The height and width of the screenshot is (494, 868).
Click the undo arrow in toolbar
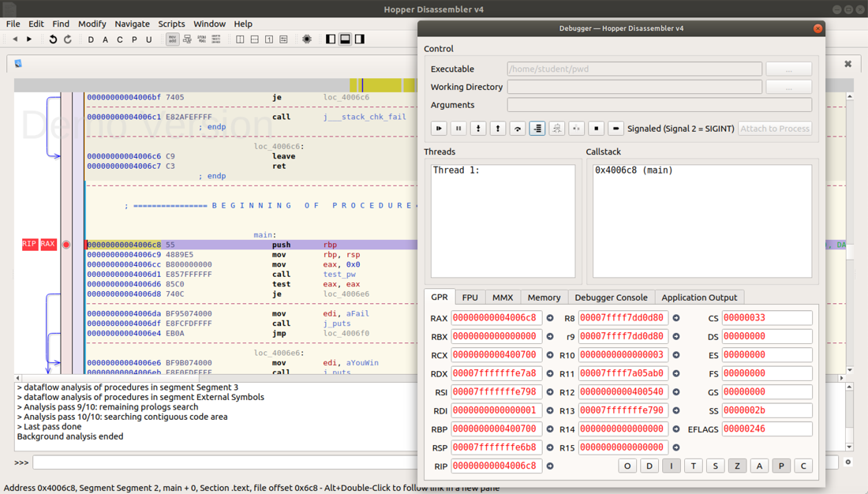[53, 39]
